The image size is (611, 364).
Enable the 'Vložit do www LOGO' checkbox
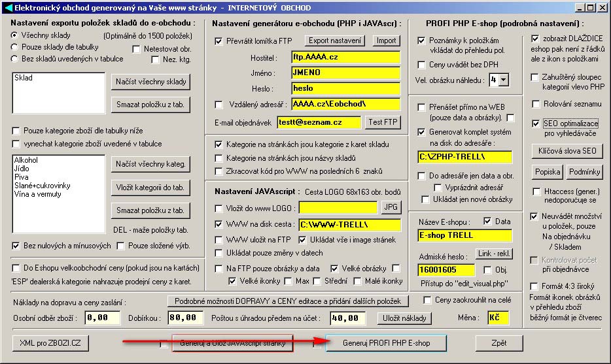[x=218, y=208]
